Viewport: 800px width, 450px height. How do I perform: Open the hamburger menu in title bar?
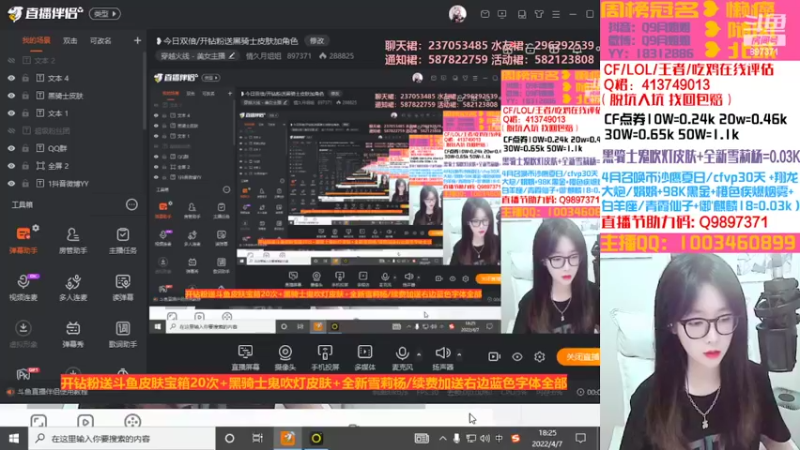(556, 14)
